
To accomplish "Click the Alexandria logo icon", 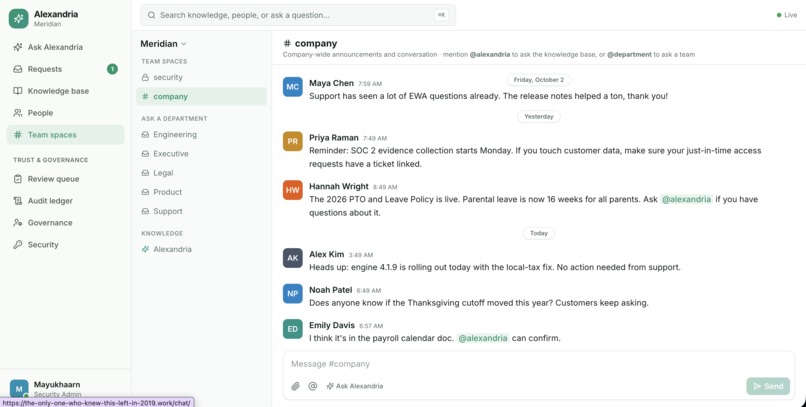I will [19, 18].
